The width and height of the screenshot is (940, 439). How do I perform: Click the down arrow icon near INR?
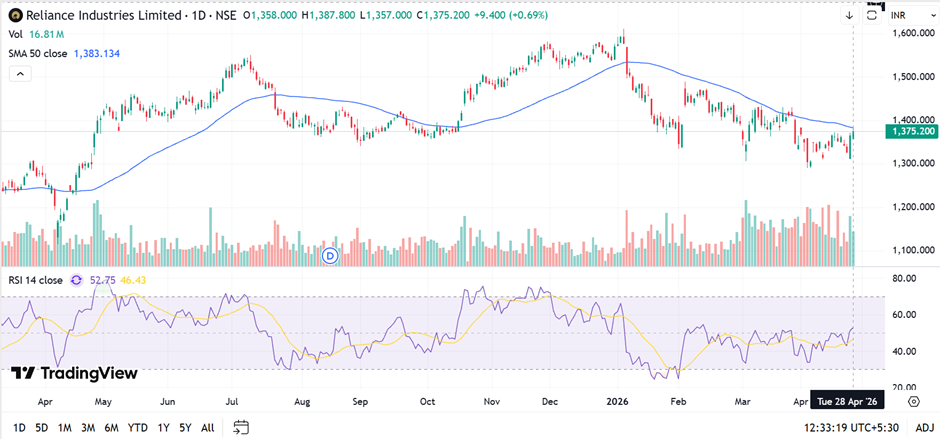pos(849,16)
